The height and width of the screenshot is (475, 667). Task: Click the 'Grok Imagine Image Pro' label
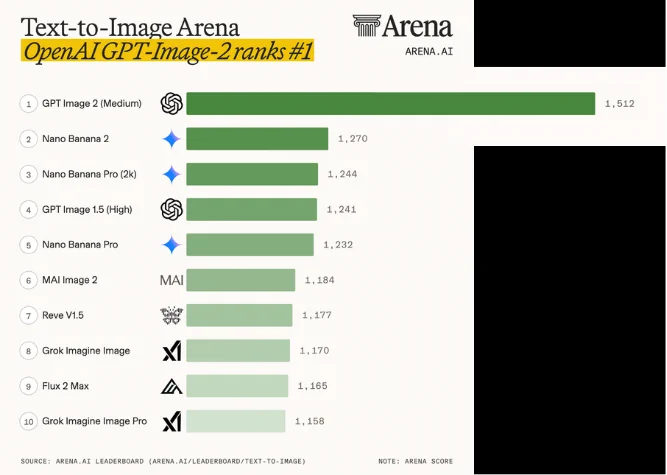coord(94,421)
